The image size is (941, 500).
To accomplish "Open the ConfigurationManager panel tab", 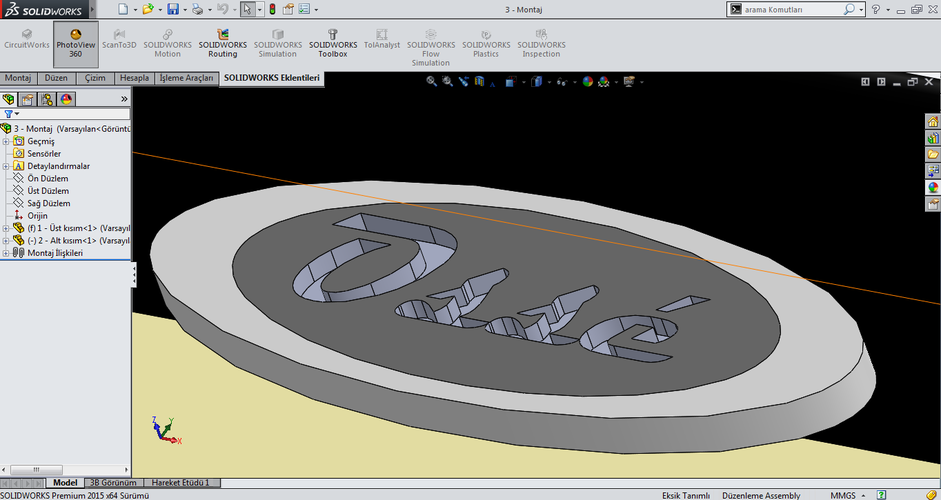I will [47, 99].
